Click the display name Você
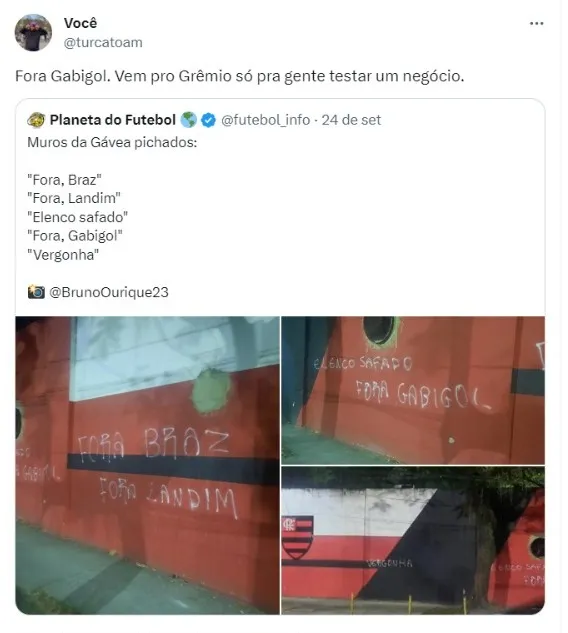The height and width of the screenshot is (633, 568). 80,23
